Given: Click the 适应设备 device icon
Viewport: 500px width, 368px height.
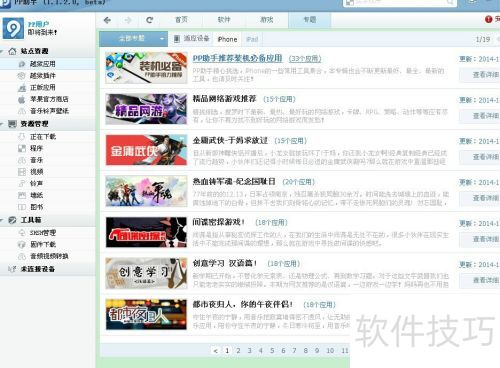Looking at the screenshot, I should (177, 39).
